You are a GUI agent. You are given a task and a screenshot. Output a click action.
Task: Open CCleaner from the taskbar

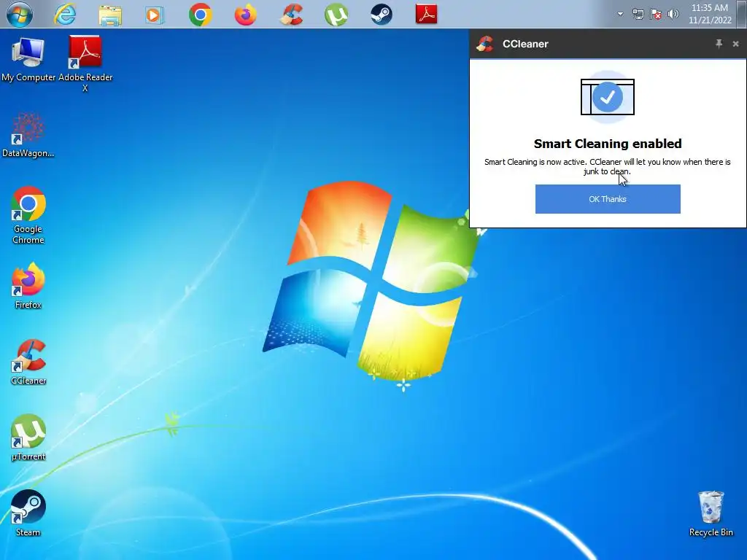coord(291,15)
